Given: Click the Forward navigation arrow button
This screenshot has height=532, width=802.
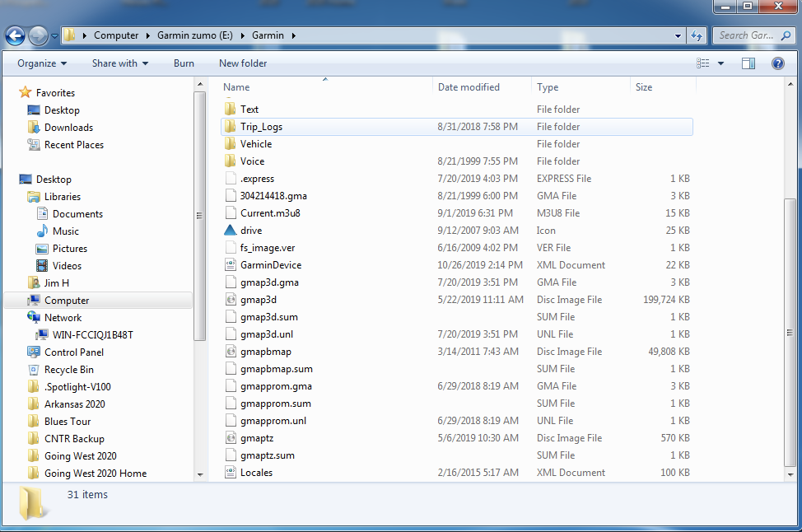Looking at the screenshot, I should 38,35.
